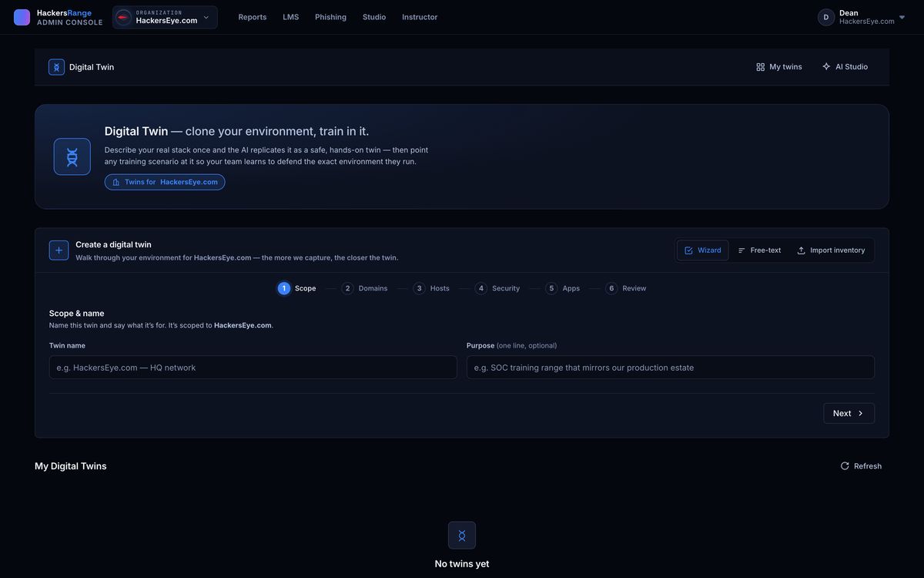Refresh My Digital Twins list
The height and width of the screenshot is (578, 924).
[861, 466]
